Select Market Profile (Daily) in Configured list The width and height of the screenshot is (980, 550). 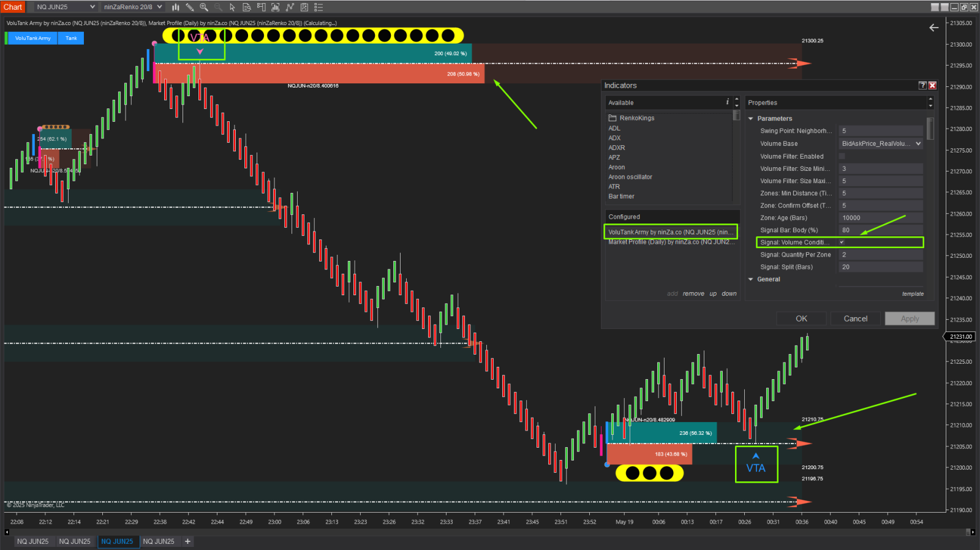[x=671, y=242]
